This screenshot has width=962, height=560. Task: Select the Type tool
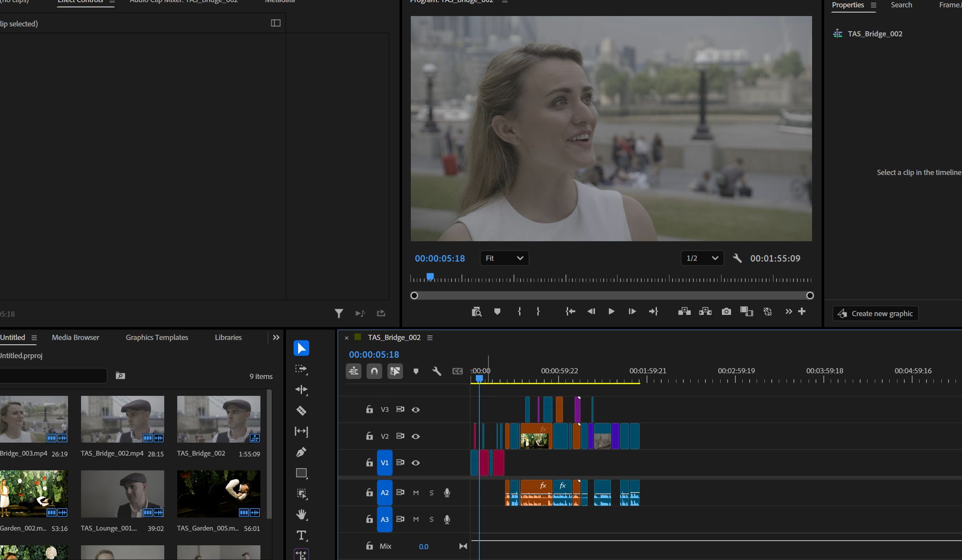coord(301,535)
